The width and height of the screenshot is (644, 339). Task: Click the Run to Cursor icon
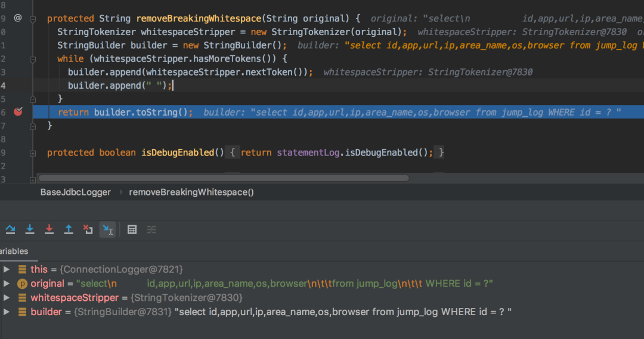tap(107, 229)
